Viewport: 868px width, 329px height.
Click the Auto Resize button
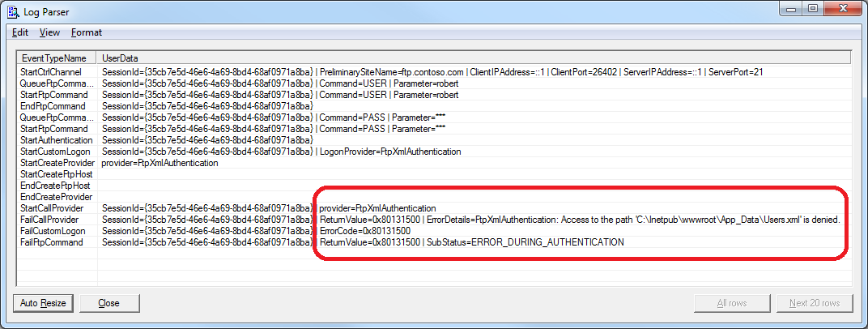coord(44,303)
